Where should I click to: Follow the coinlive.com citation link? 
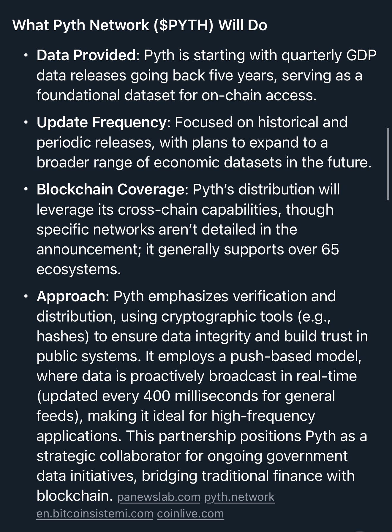point(190,514)
